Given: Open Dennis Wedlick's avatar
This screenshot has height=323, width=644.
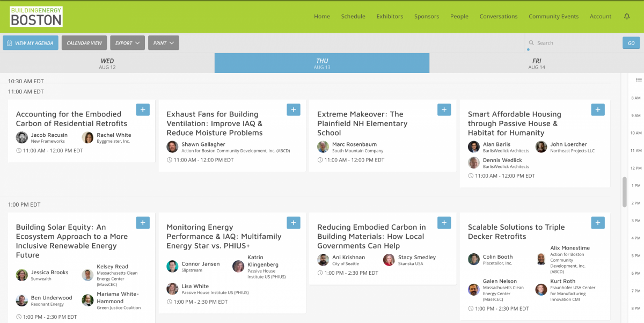Looking at the screenshot, I should (474, 163).
